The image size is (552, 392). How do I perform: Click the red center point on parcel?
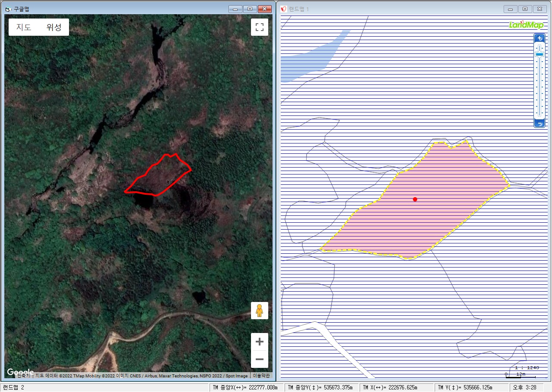tap(415, 199)
